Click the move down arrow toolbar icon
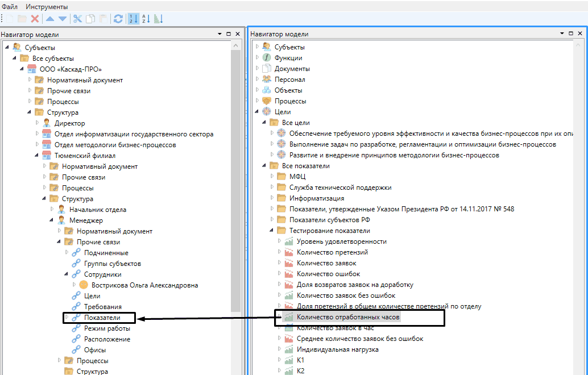 63,19
